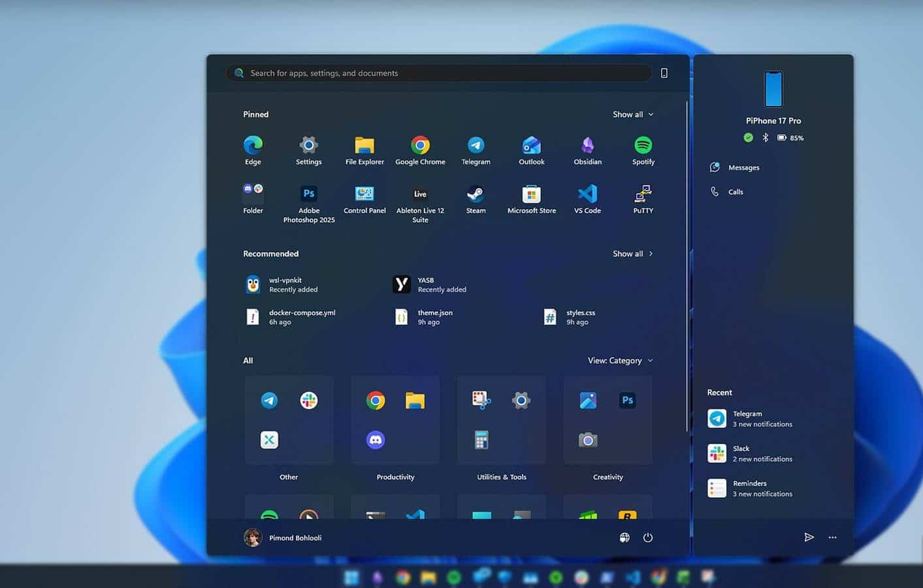
Task: Open Calls in phone panel
Action: pos(727,192)
